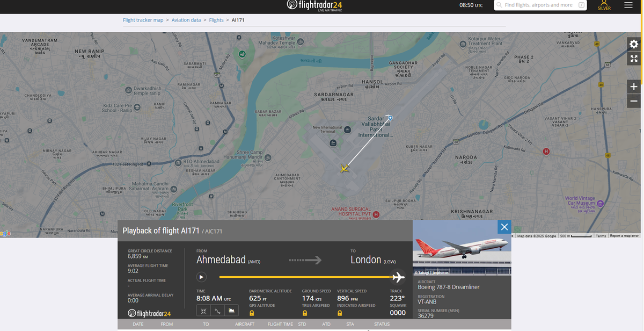
Task: Show the altitude graph chart icon
Action: coord(231,311)
